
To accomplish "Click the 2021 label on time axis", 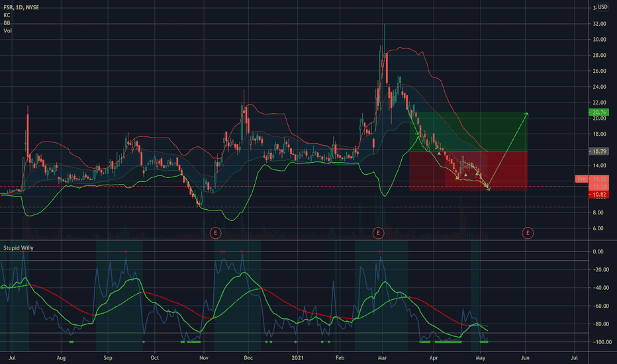I will [x=297, y=357].
